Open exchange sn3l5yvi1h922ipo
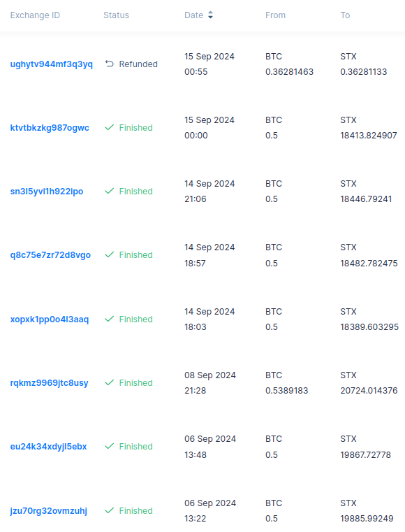The height and width of the screenshot is (532, 405). coord(47,192)
